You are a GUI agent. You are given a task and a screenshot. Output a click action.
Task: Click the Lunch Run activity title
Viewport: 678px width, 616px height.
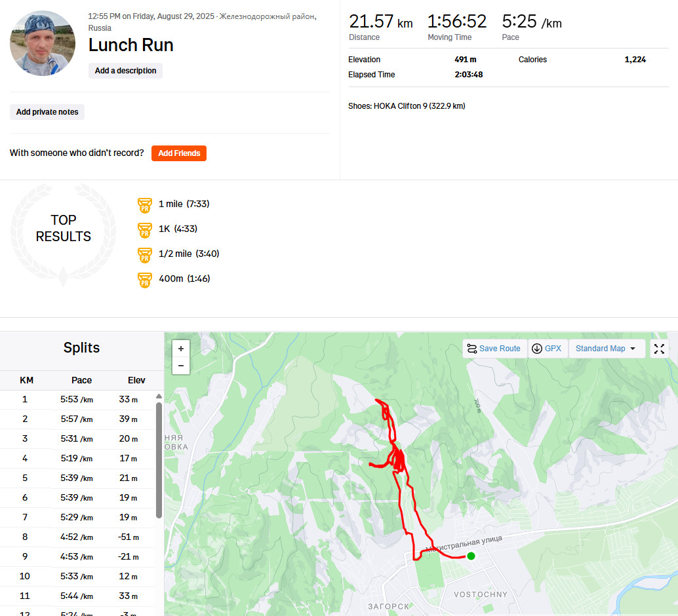[130, 45]
